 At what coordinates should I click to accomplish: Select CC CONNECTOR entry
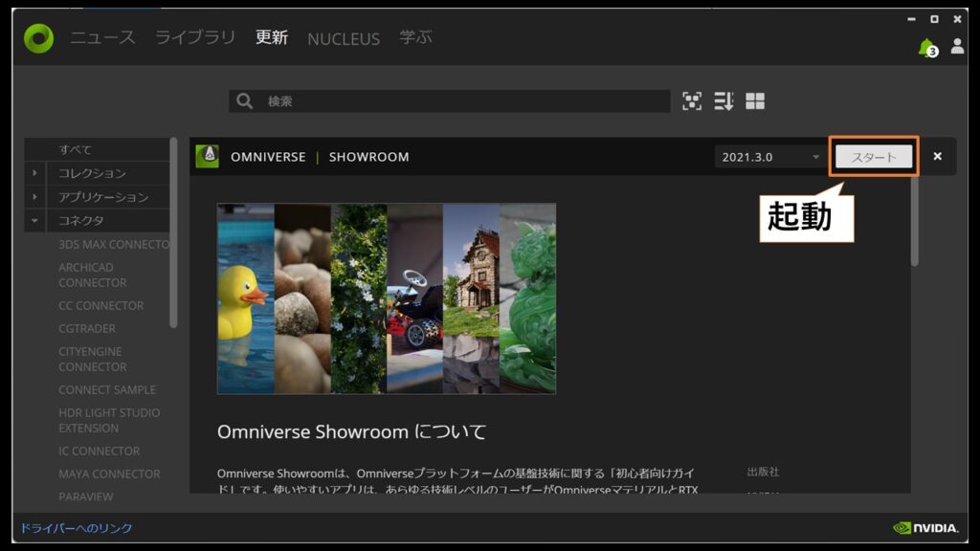coord(101,305)
